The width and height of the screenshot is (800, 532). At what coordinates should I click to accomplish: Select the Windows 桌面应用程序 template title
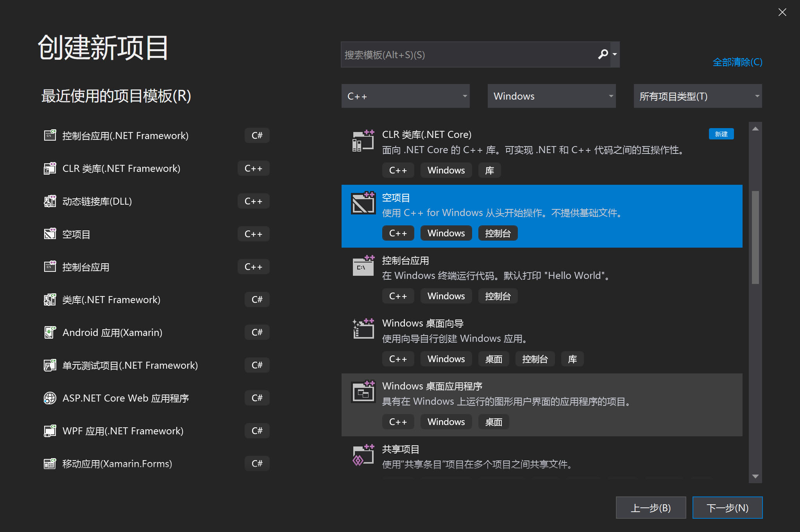click(432, 386)
